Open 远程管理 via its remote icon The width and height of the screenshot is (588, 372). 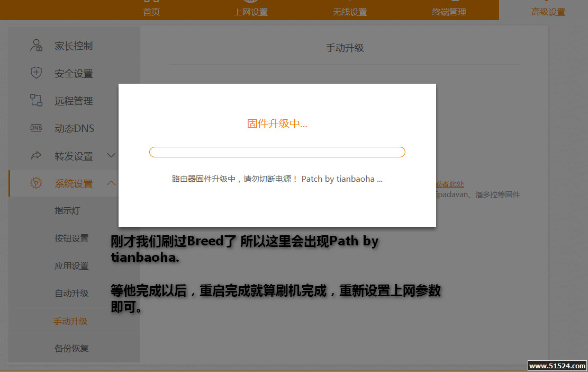tap(36, 101)
